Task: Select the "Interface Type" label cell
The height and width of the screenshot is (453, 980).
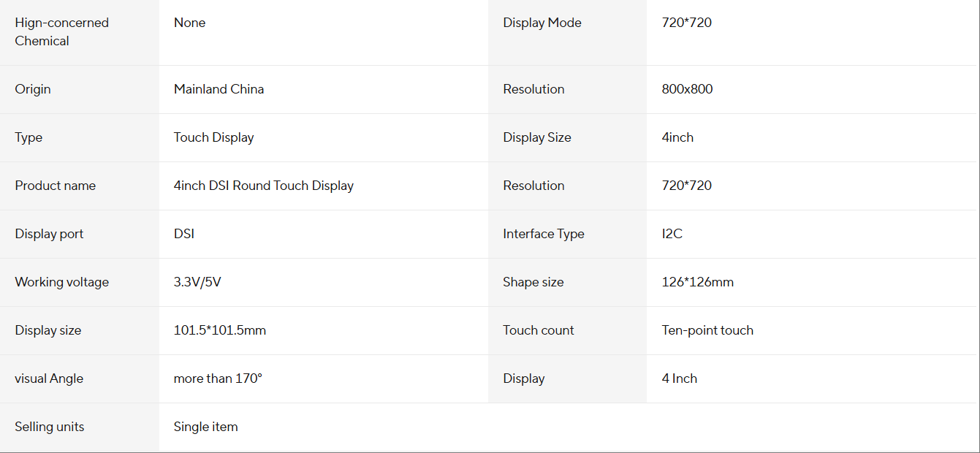Action: [543, 234]
